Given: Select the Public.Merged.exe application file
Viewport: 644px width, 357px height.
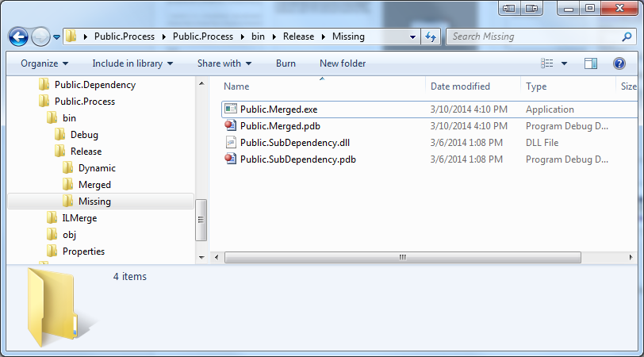Looking at the screenshot, I should click(278, 109).
